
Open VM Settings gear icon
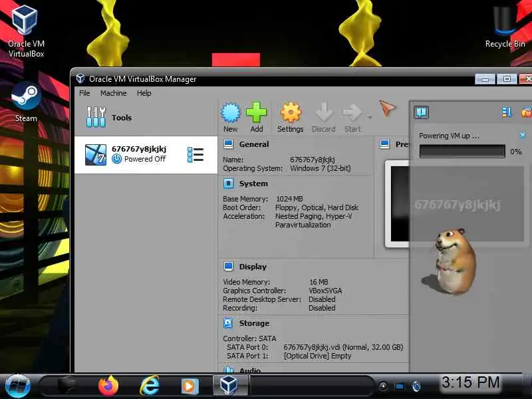(x=291, y=117)
